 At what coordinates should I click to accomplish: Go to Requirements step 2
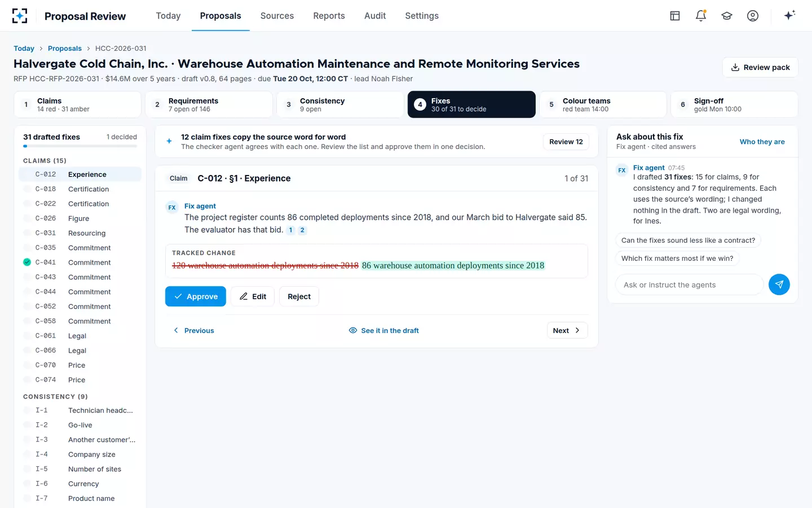209,104
